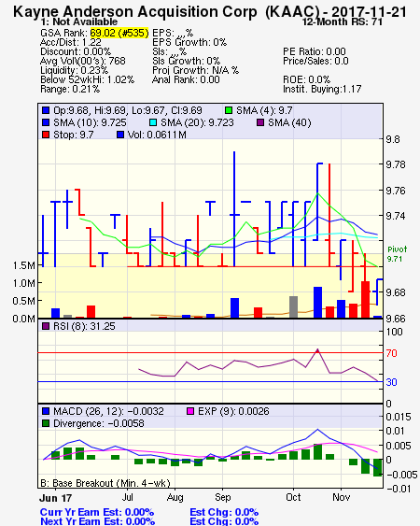The image size is (420, 526).
Task: Click the cyan SMA (20) legend swatch
Action: (153, 122)
